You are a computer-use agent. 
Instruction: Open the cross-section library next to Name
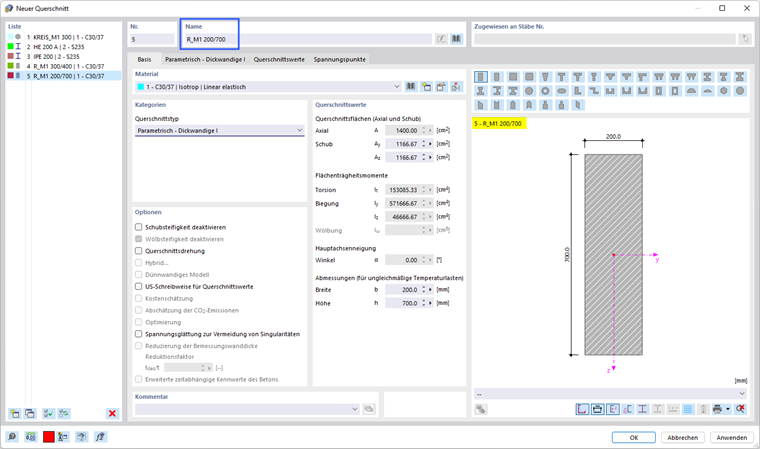457,39
